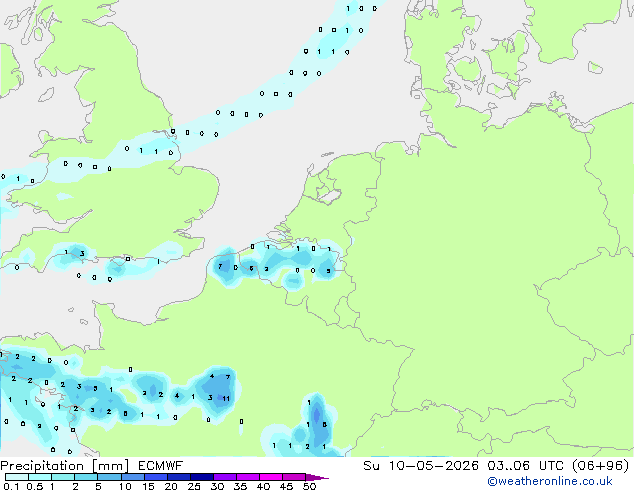
Task: Click the 1–2 mm legend color swatch
Action: click(x=63, y=477)
